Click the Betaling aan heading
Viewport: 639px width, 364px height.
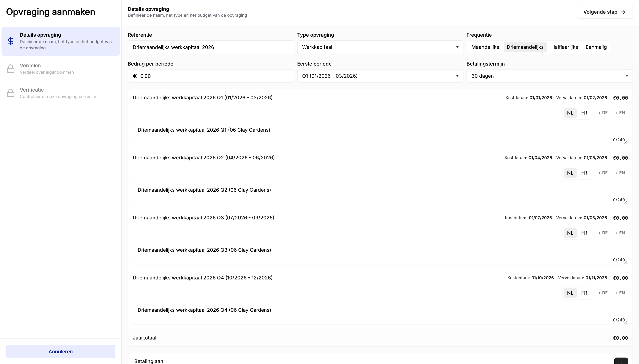tap(149, 361)
